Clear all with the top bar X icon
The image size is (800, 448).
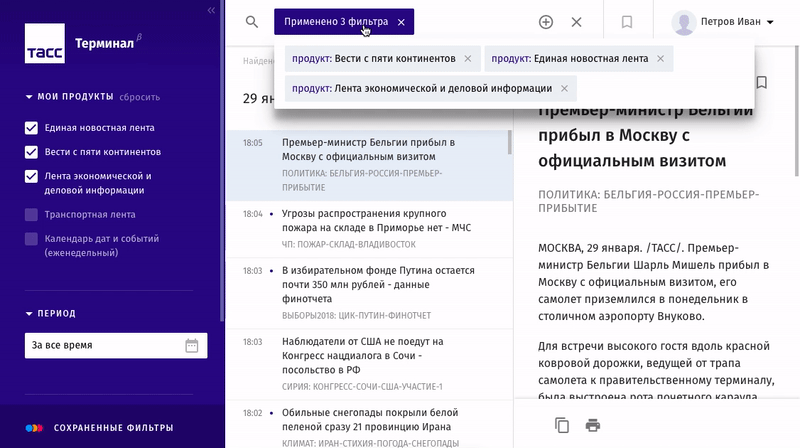577,22
